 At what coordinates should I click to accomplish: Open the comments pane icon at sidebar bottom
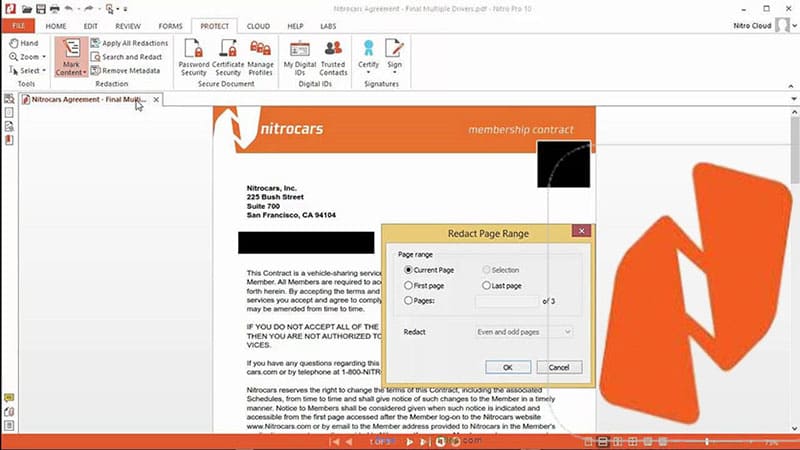(9, 397)
